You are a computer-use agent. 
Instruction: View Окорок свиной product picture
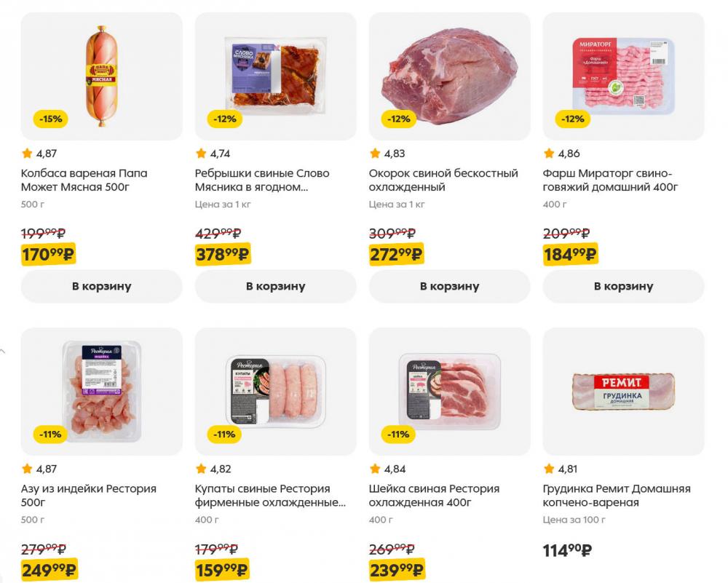pyautogui.click(x=449, y=76)
